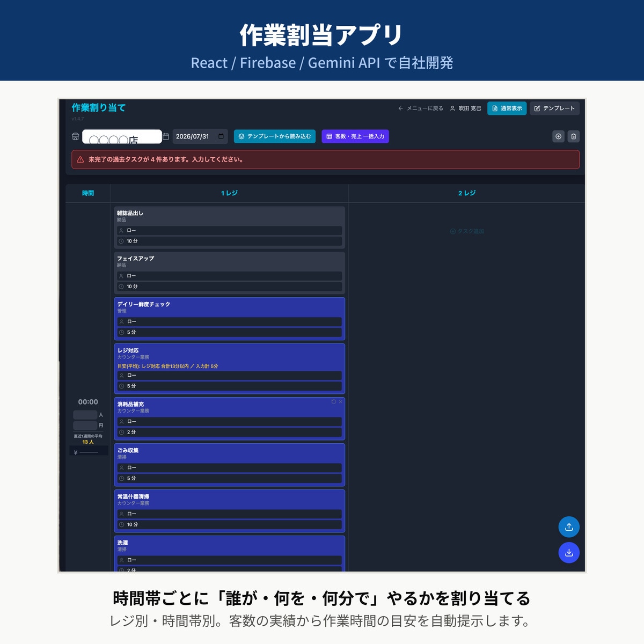This screenshot has width=644, height=644.
Task: Click タスク追加 in the 2 レジ column
Action: click(467, 231)
